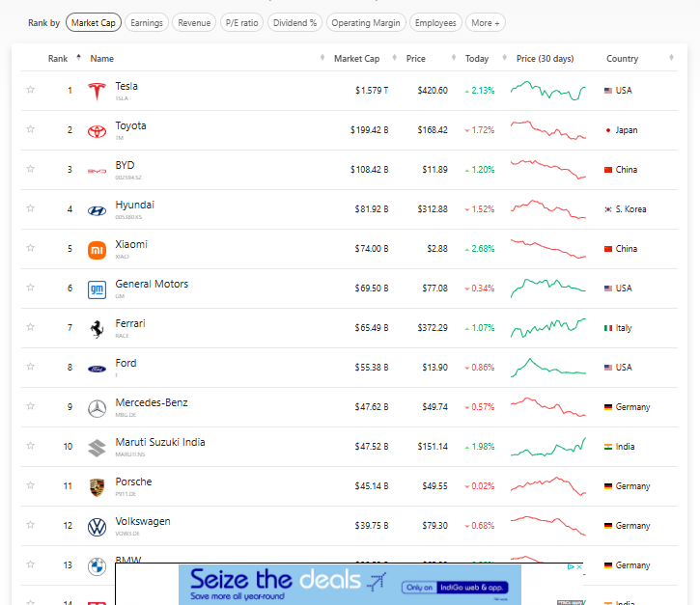Click the Ford oval logo
Screen dimensions: 700x605
click(x=97, y=369)
